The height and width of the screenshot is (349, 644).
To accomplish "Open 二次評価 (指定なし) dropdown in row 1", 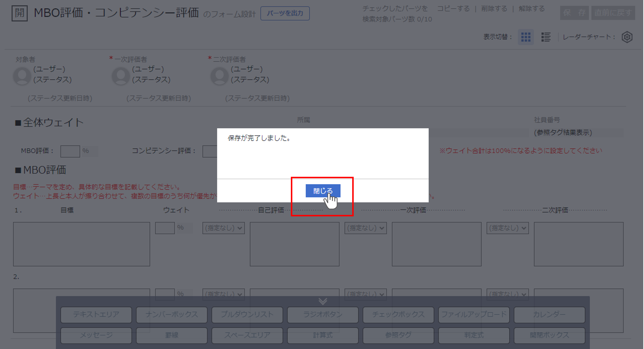I will (508, 228).
